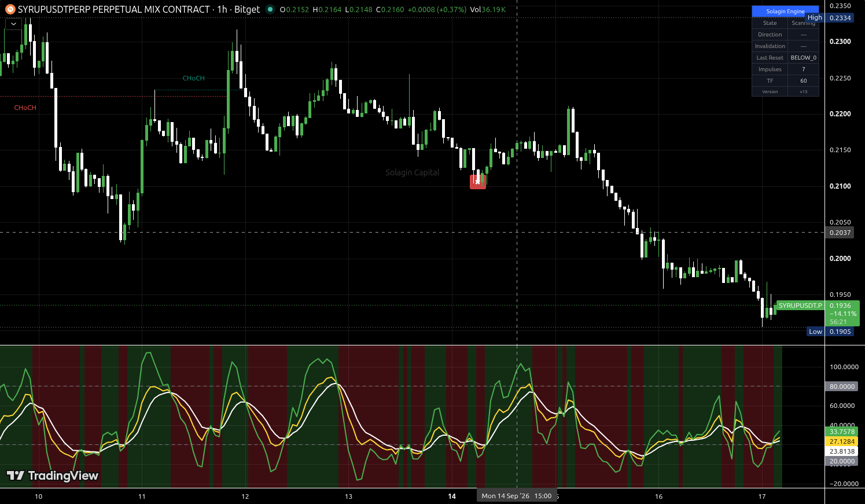
Task: Click date 13 on the time axis
Action: point(348,496)
